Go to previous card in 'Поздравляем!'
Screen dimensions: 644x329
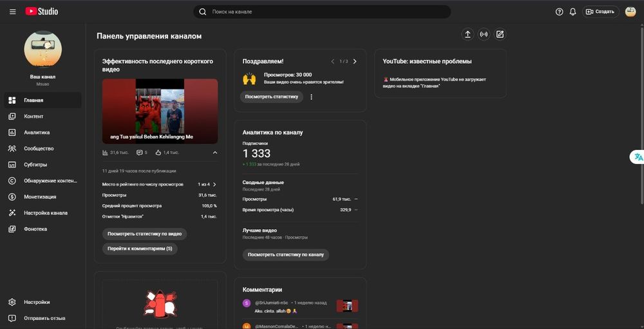(x=333, y=61)
